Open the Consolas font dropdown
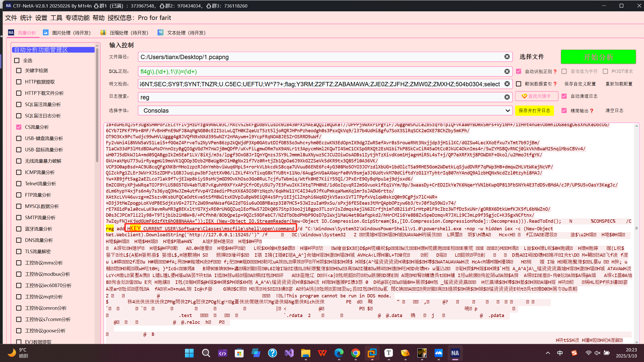 click(325, 111)
